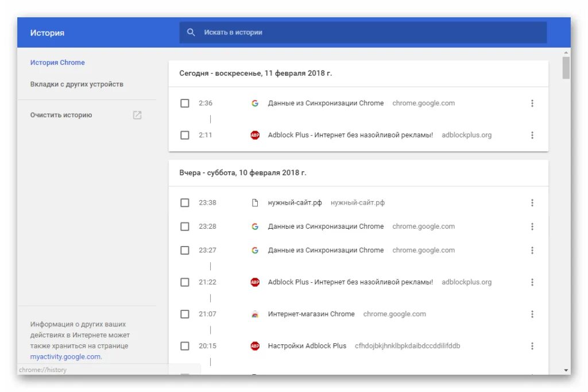The image size is (588, 392).
Task: Open Adblock Plus - Интернет без назойливой рекламы at 21:22
Action: tap(350, 282)
